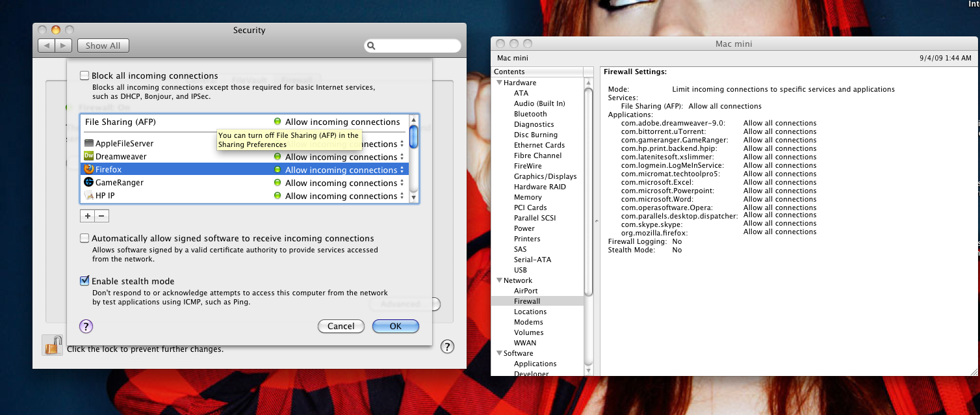Select the File Sharing (AFP) row

click(x=244, y=122)
